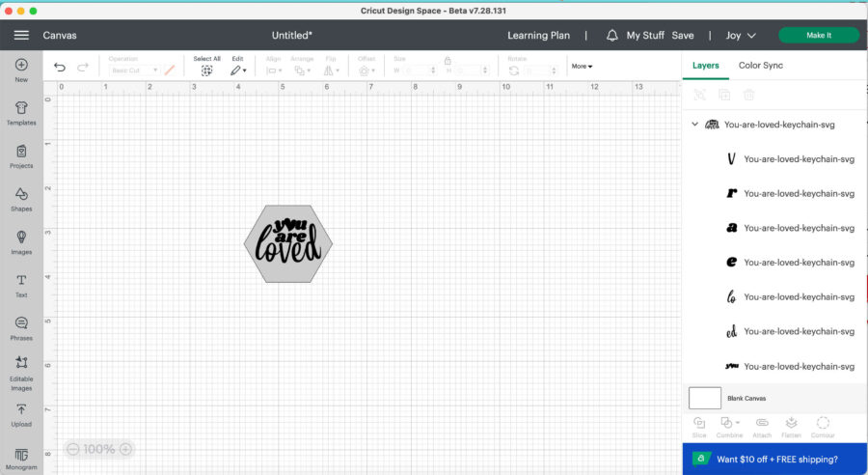Collapse the You-are-loved-keychain-svg group
The width and height of the screenshot is (868, 475).
pos(695,125)
